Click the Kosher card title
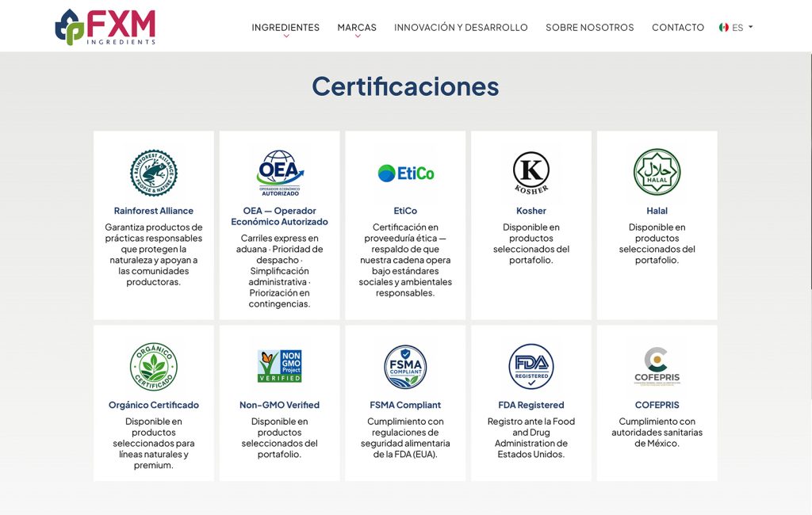The height and width of the screenshot is (515, 812). coord(531,211)
